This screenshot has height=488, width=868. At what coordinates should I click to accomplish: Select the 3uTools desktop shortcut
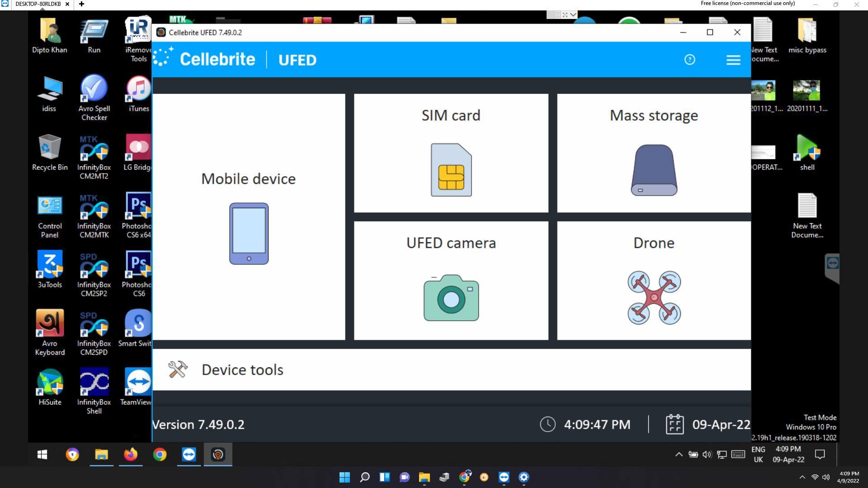point(50,270)
